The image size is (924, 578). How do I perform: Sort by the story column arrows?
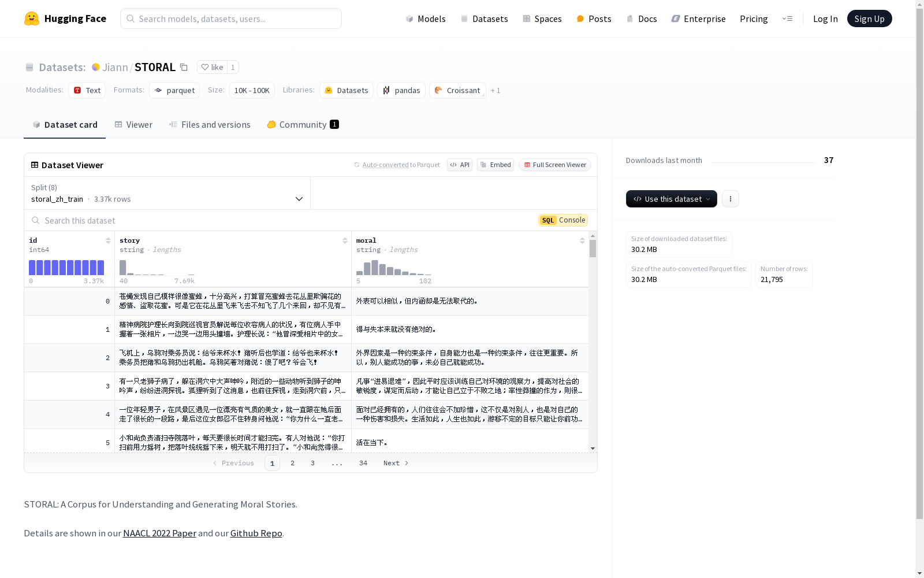[345, 240]
